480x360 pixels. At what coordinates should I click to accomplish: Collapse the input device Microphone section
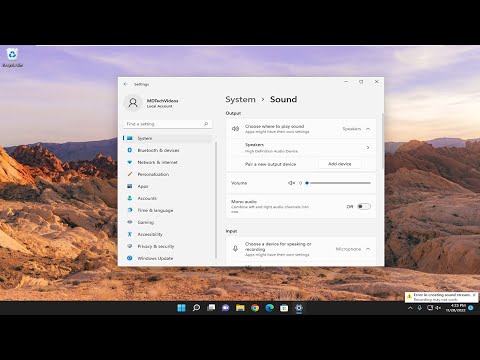click(368, 249)
